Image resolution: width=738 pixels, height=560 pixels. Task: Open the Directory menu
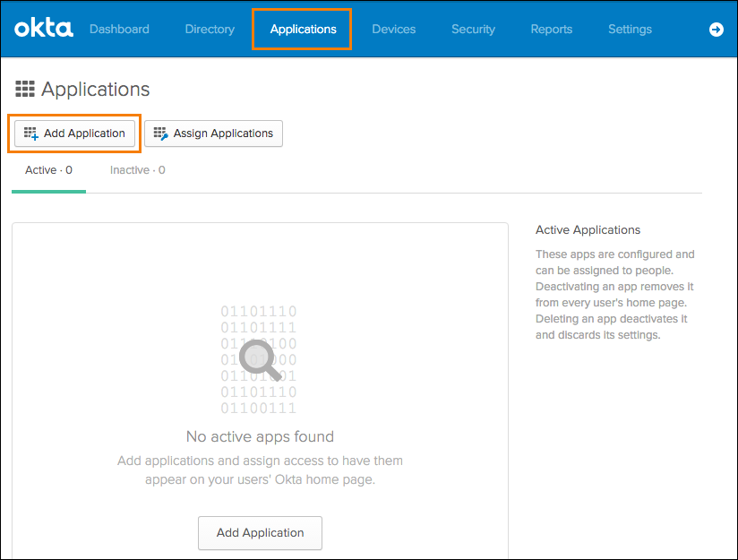click(210, 30)
